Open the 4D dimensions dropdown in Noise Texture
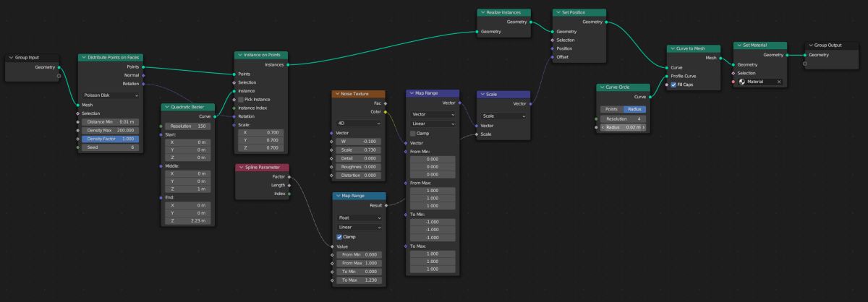The width and height of the screenshot is (868, 302). tap(358, 124)
